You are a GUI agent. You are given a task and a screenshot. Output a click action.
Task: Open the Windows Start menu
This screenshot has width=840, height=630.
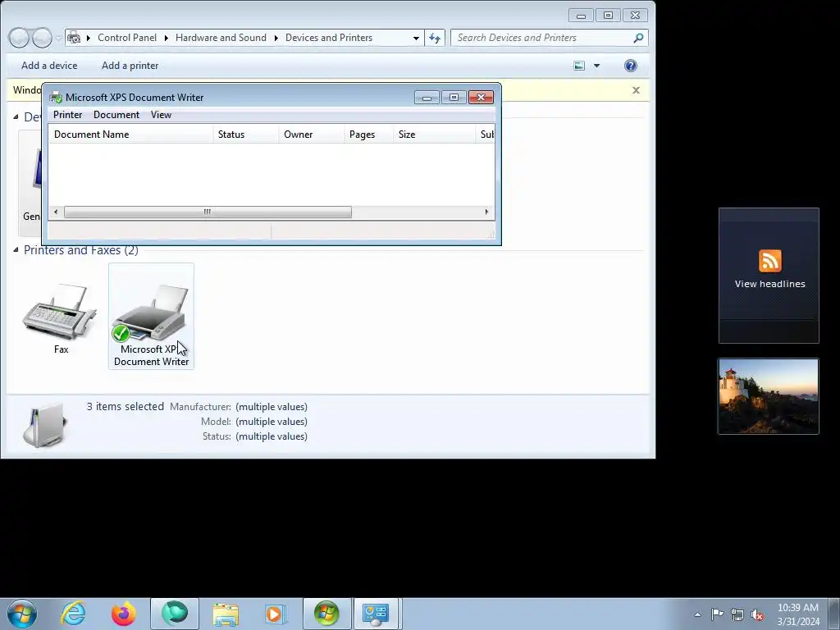click(22, 614)
